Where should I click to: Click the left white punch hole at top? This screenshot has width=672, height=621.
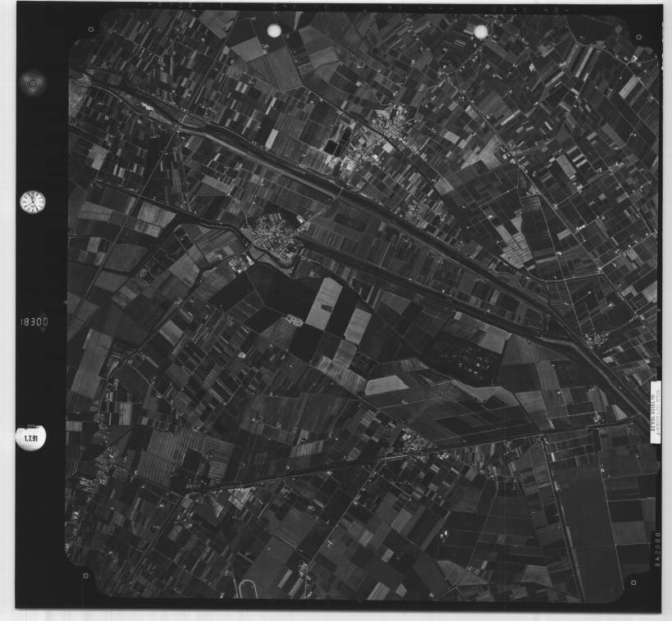274,30
